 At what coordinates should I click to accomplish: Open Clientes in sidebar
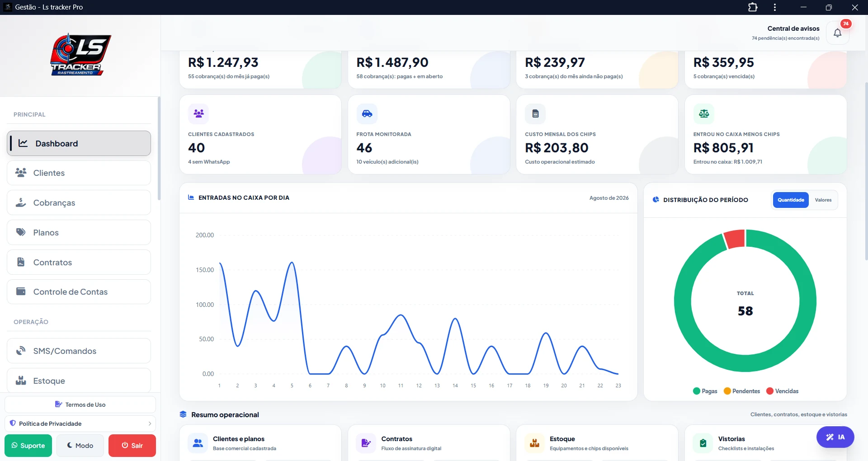pyautogui.click(x=79, y=173)
